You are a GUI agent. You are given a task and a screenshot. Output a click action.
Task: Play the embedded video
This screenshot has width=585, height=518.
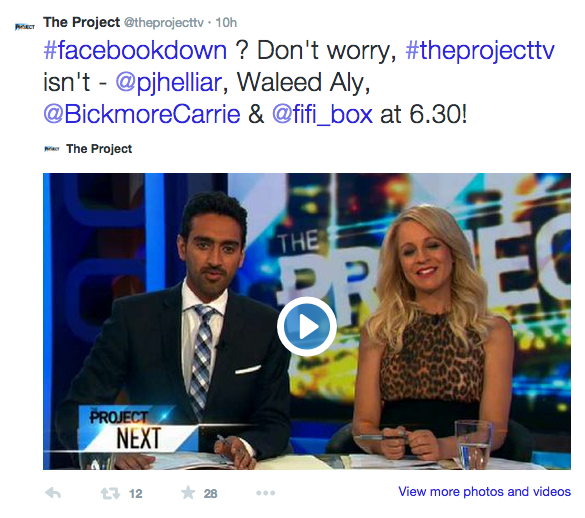click(x=307, y=327)
